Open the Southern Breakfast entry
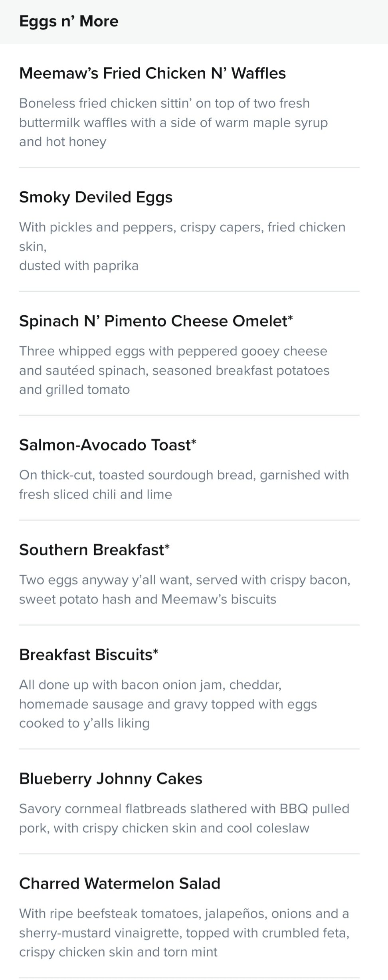Screen dimensions: 388x980 click(x=95, y=550)
